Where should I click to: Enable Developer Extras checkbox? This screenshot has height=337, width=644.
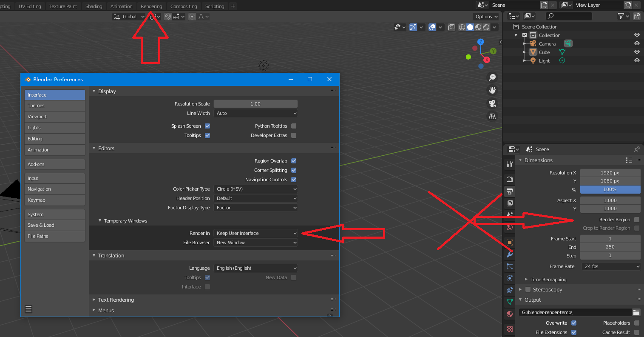pos(294,135)
